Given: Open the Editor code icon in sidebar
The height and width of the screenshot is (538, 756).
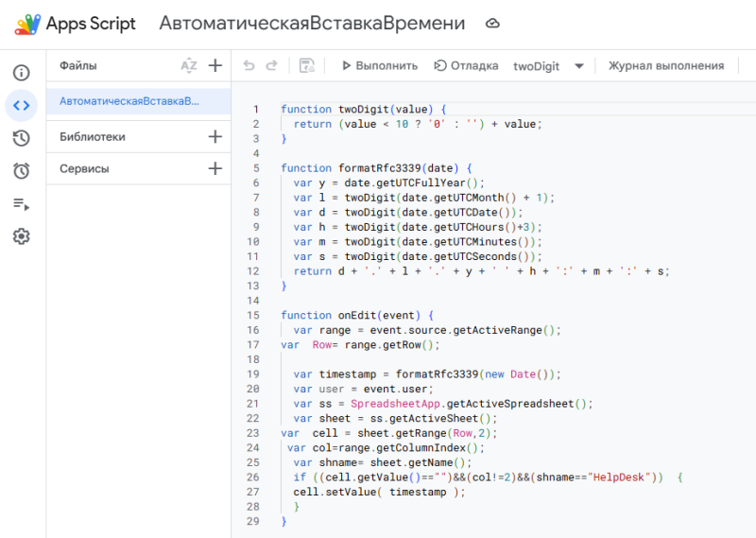Looking at the screenshot, I should 21,105.
